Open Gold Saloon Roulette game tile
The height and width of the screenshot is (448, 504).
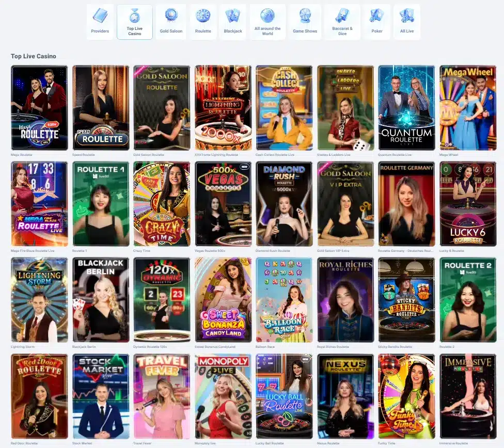click(162, 108)
